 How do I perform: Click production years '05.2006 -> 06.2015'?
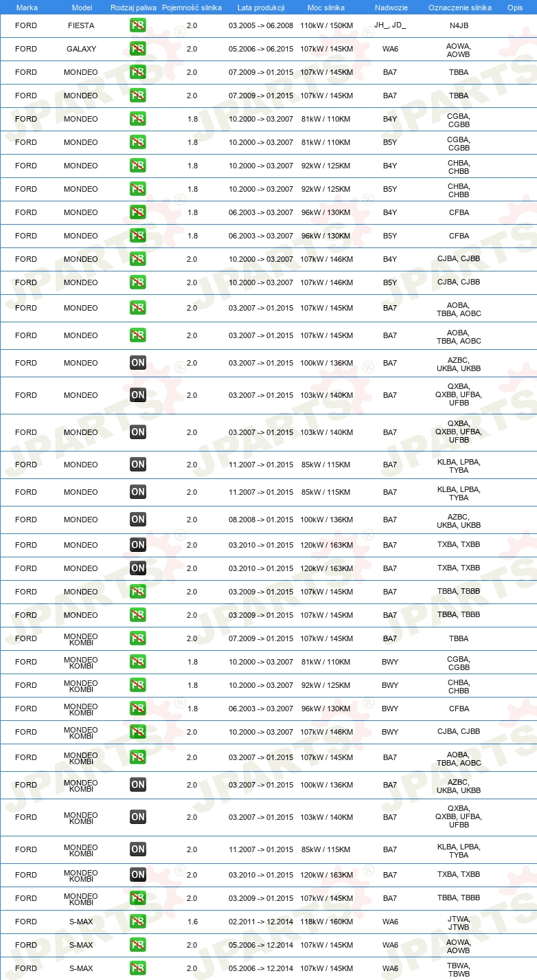261,49
